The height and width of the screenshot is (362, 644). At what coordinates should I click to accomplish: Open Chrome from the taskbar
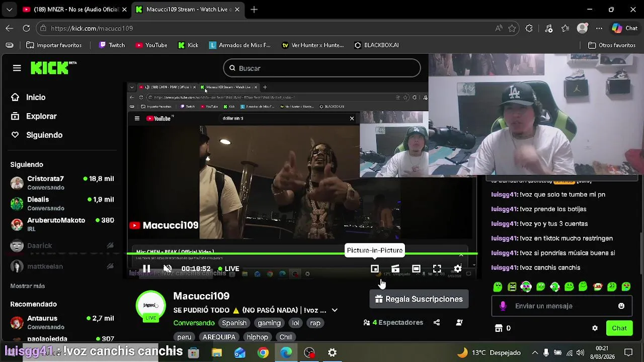[x=263, y=353]
